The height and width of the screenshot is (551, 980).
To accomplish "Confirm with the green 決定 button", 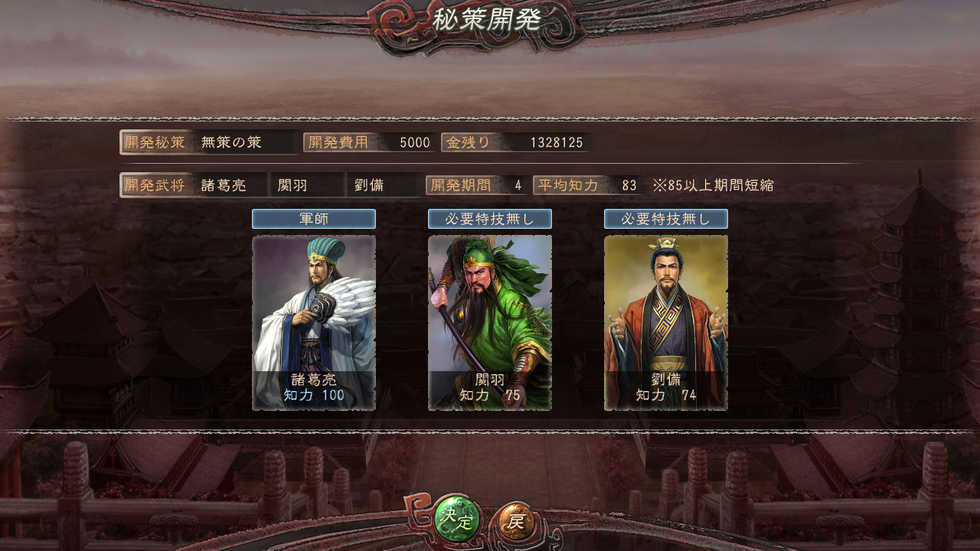I will tap(457, 521).
